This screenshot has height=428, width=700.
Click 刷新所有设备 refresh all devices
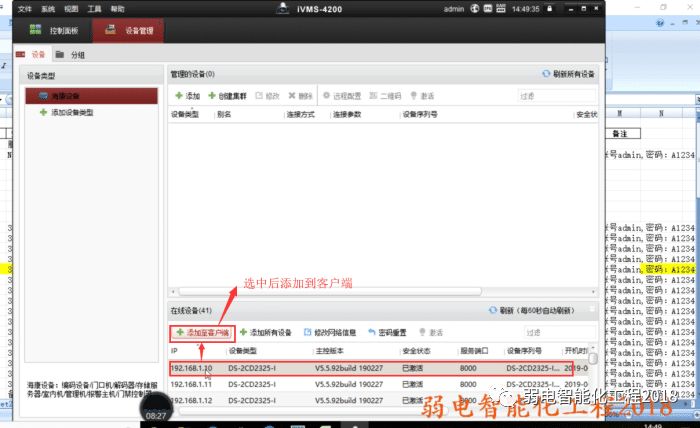coord(568,74)
